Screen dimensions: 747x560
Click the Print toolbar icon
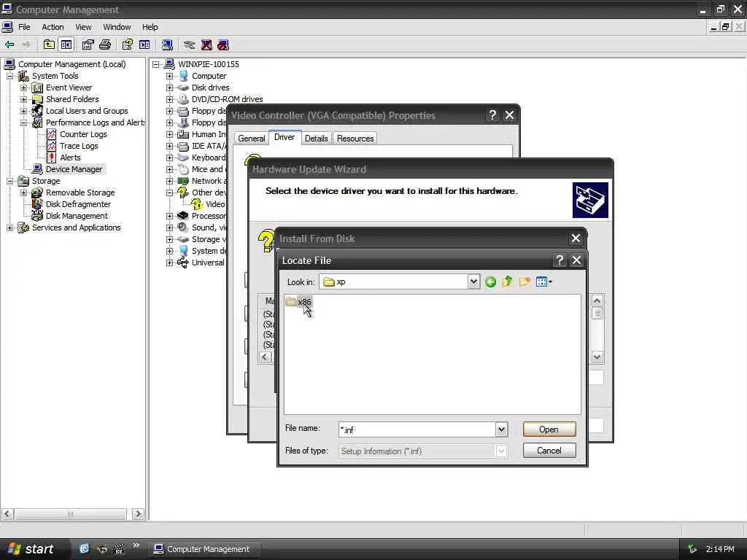105,44
